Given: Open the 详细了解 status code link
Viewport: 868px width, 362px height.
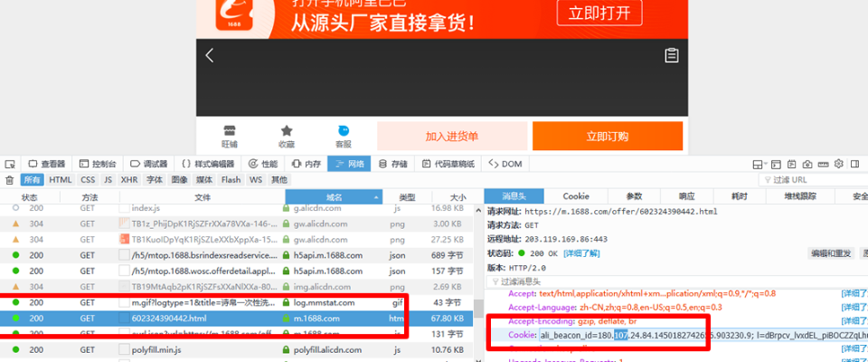Looking at the screenshot, I should point(581,253).
